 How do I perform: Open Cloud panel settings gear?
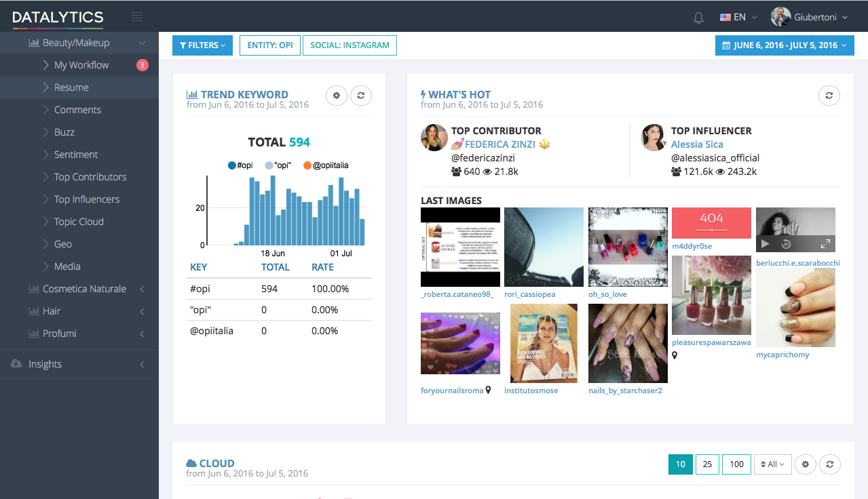tap(805, 464)
